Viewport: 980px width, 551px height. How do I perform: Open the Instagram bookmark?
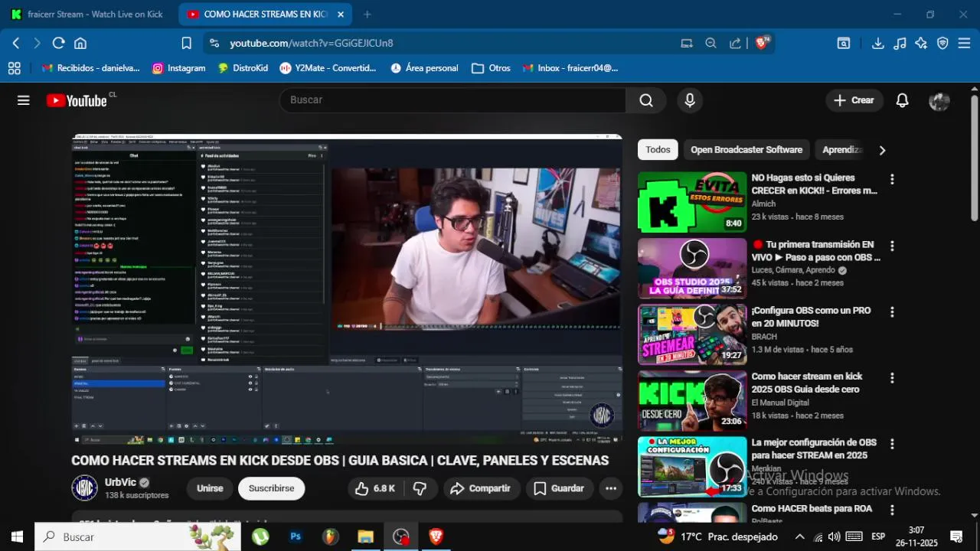click(178, 68)
